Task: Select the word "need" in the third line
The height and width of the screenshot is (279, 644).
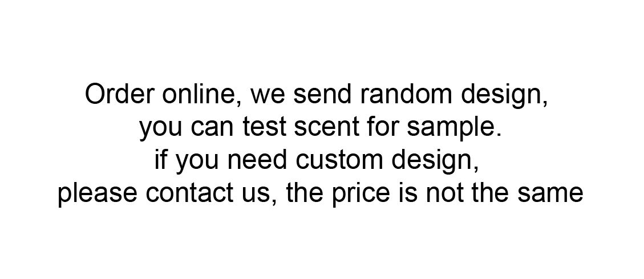Action: click(x=257, y=160)
